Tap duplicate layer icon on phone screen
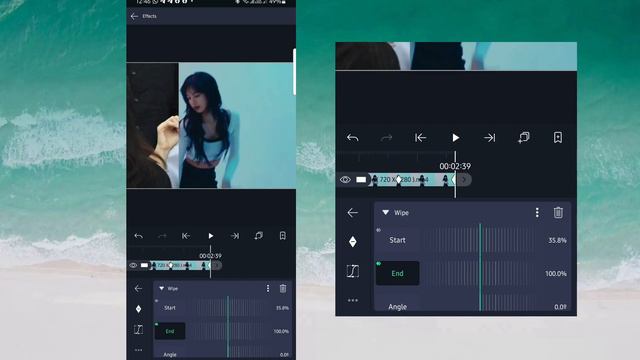 click(x=259, y=236)
